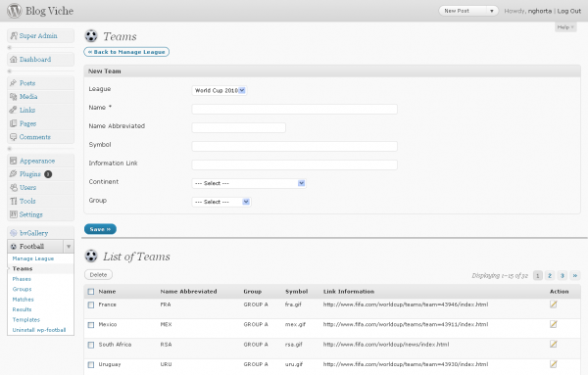This screenshot has height=375, width=588.
Task: Click the Name Abbreviated input field
Action: pos(238,127)
